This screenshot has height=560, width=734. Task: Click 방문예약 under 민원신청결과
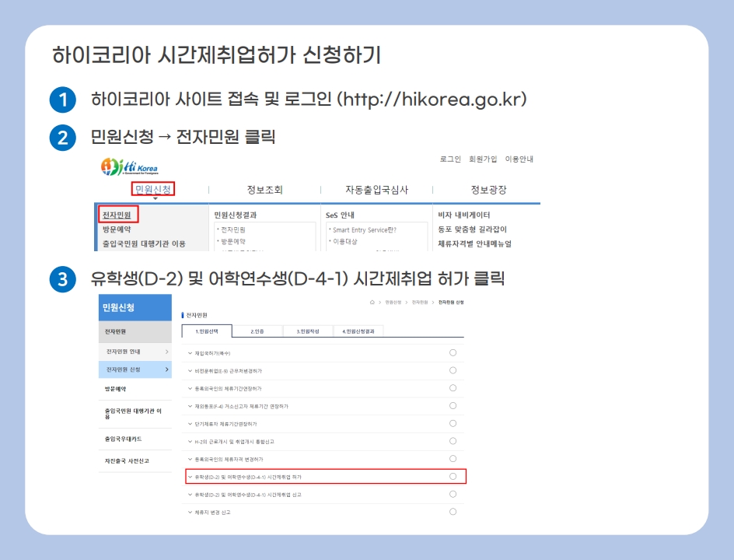pos(233,241)
